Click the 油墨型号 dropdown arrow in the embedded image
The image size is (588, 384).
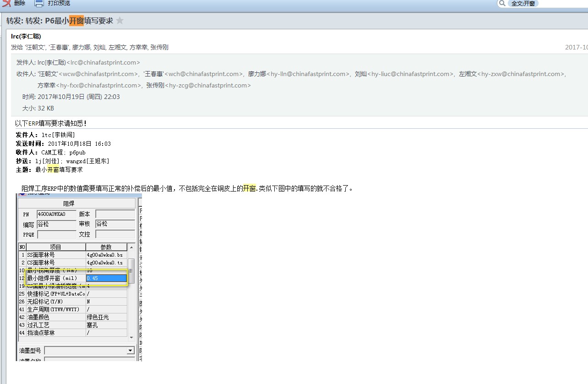tap(131, 351)
